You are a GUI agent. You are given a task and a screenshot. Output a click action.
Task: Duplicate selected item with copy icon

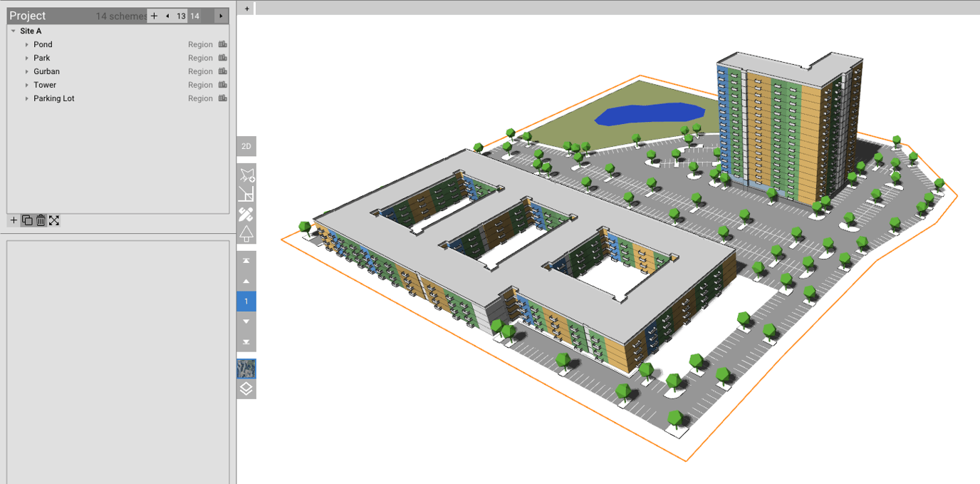click(x=27, y=221)
